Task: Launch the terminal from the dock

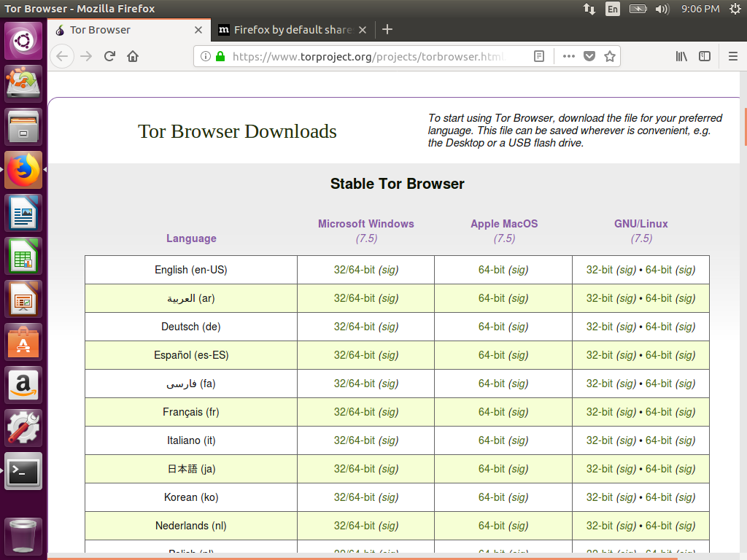Action: 23,471
